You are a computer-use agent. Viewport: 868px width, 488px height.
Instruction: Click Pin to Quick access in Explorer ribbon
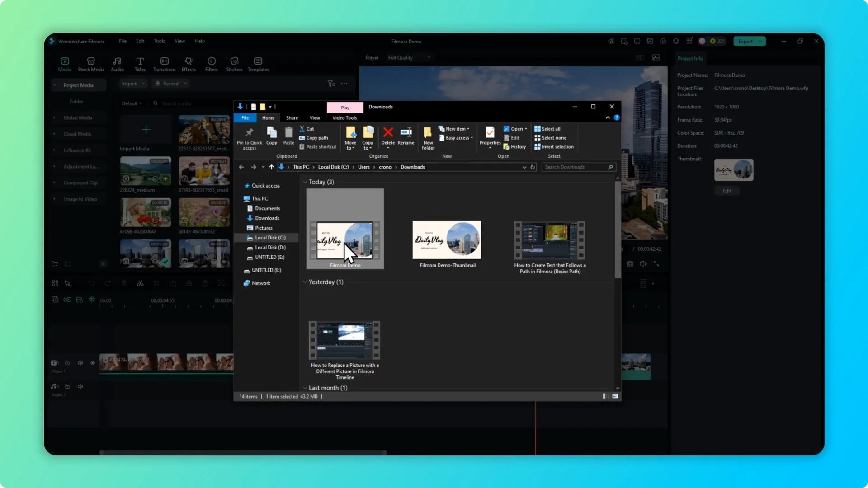pyautogui.click(x=250, y=138)
